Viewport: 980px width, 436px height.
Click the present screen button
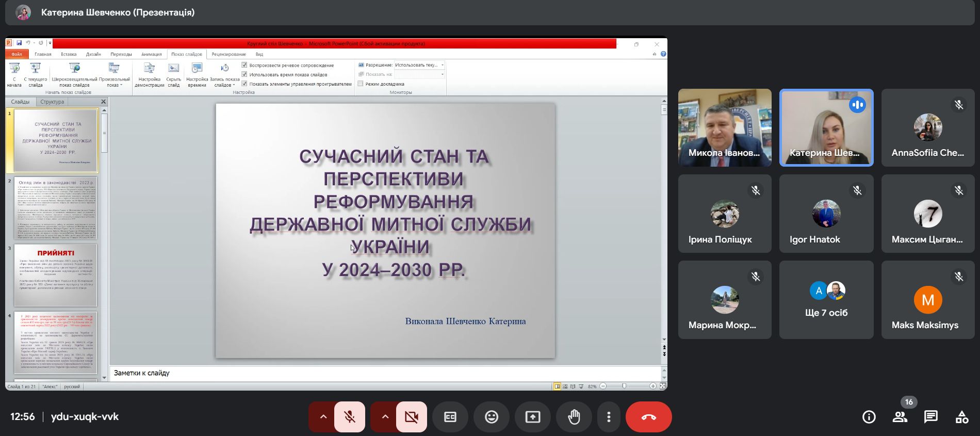tap(533, 417)
